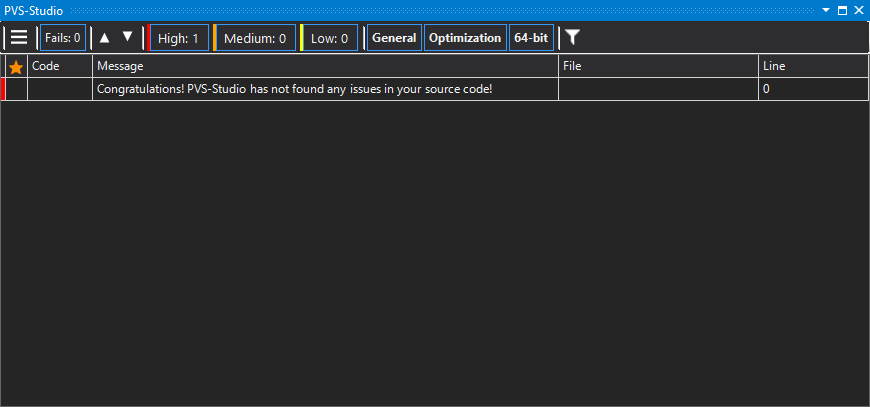Toggle the General analysis group
Screen dimensions: 870x407
(x=394, y=38)
